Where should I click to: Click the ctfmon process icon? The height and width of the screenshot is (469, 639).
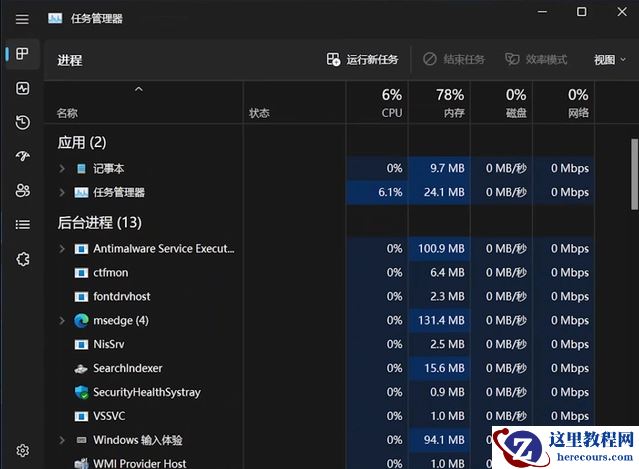pos(81,273)
